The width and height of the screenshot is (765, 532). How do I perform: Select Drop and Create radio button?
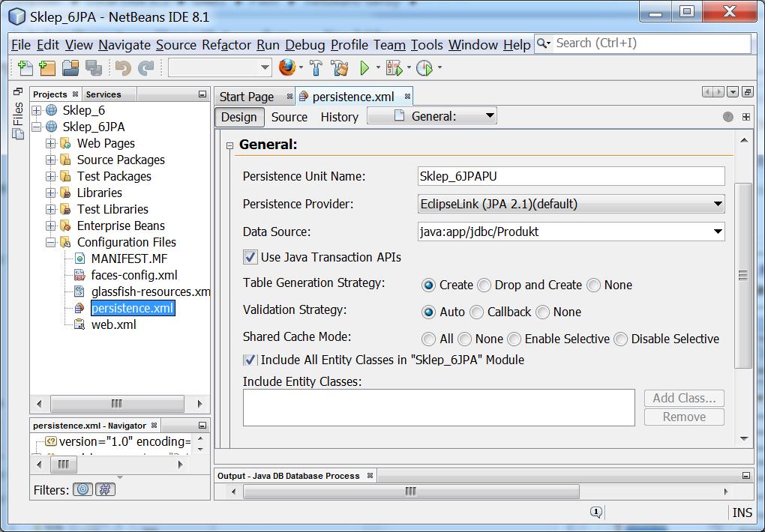(484, 285)
